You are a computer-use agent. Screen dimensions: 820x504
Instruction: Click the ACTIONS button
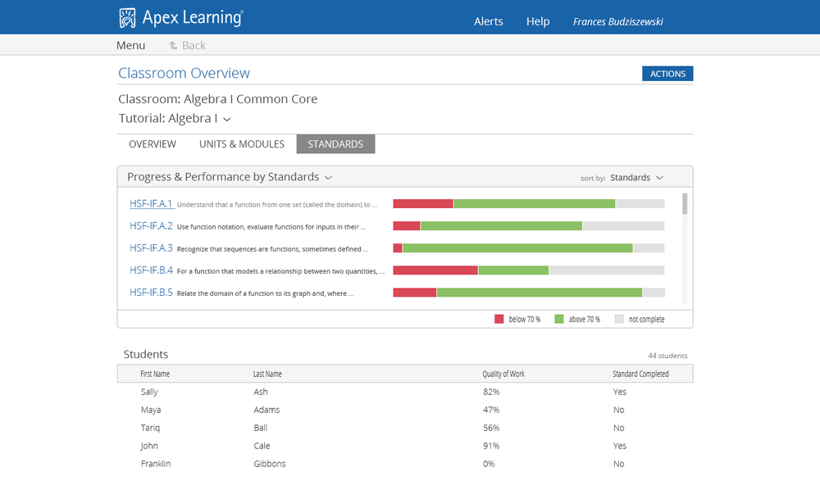pyautogui.click(x=667, y=73)
